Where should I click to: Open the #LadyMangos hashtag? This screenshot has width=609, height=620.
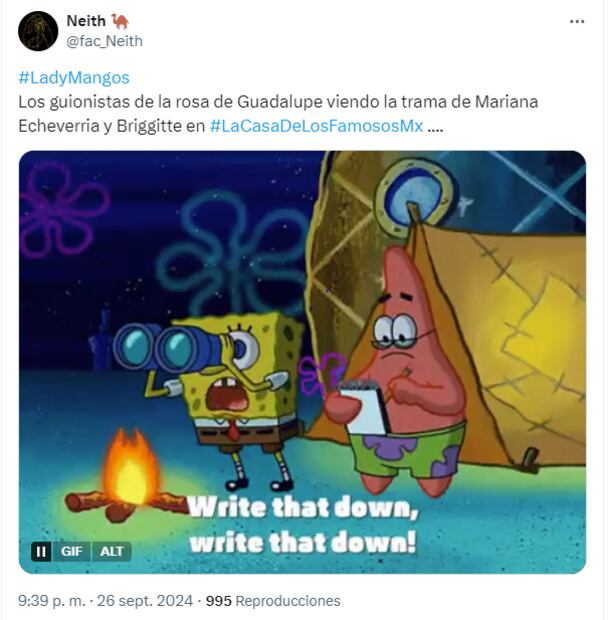click(74, 78)
